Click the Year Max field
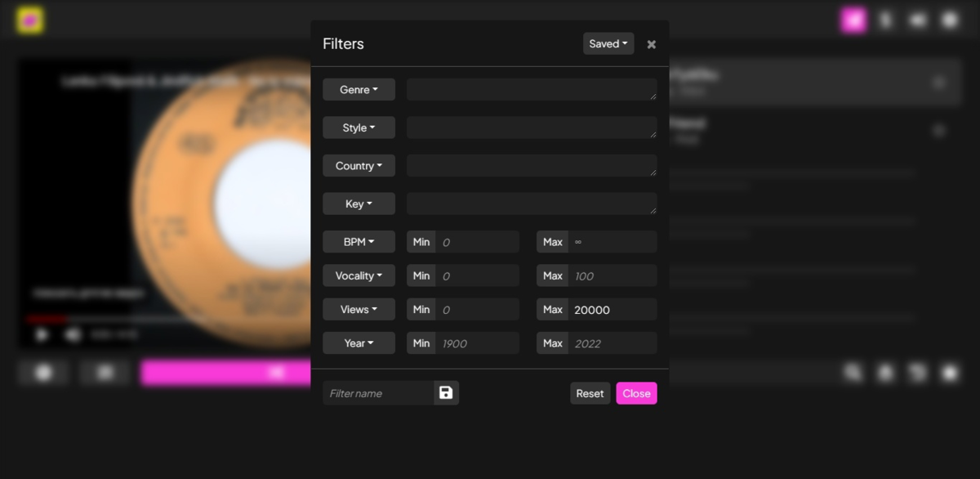Screen dimensions: 980x479 click(x=612, y=343)
